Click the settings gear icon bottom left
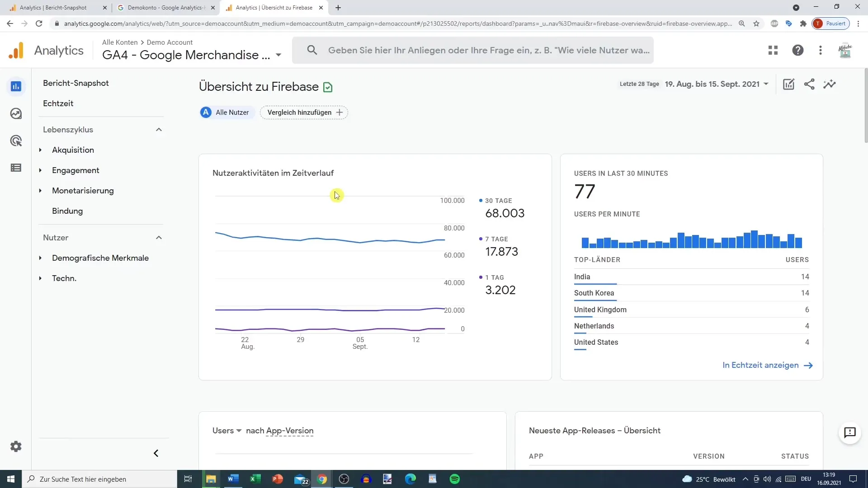Screen dimensions: 868x488 point(15,447)
